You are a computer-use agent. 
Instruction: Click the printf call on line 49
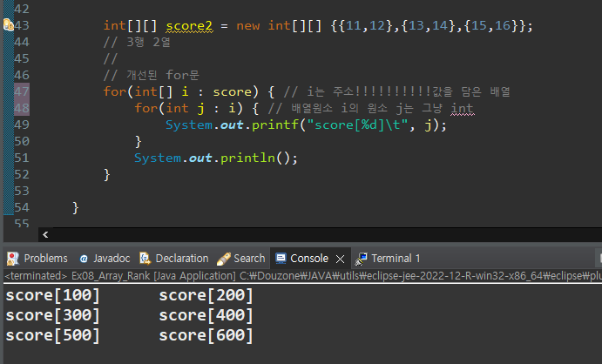pos(275,125)
